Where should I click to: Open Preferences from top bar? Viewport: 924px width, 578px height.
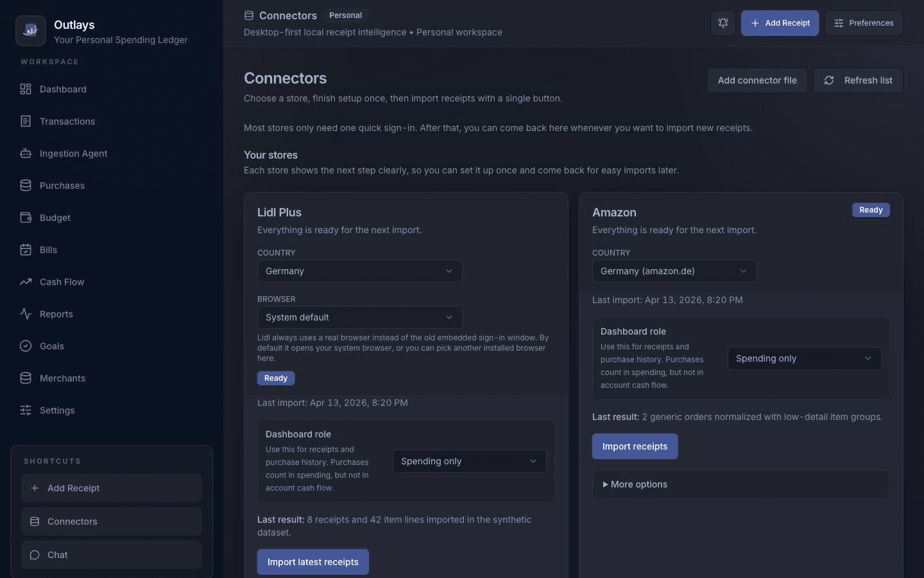[x=864, y=23]
